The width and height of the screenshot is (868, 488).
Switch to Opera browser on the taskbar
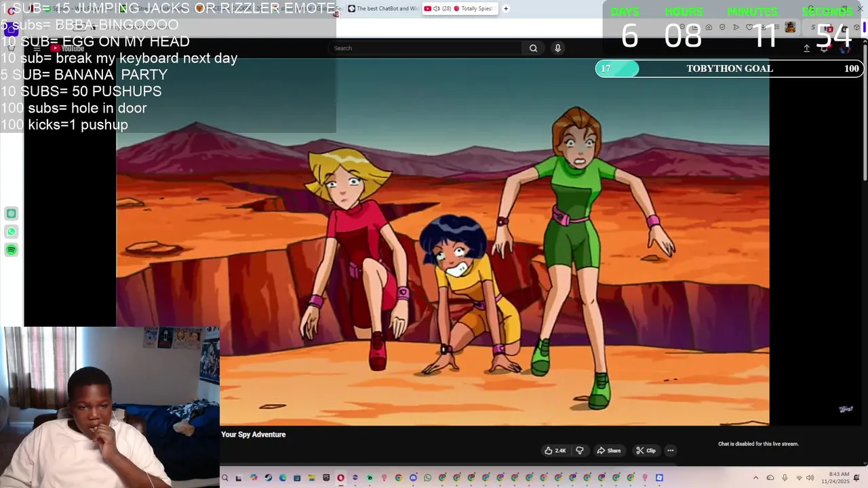[x=340, y=478]
